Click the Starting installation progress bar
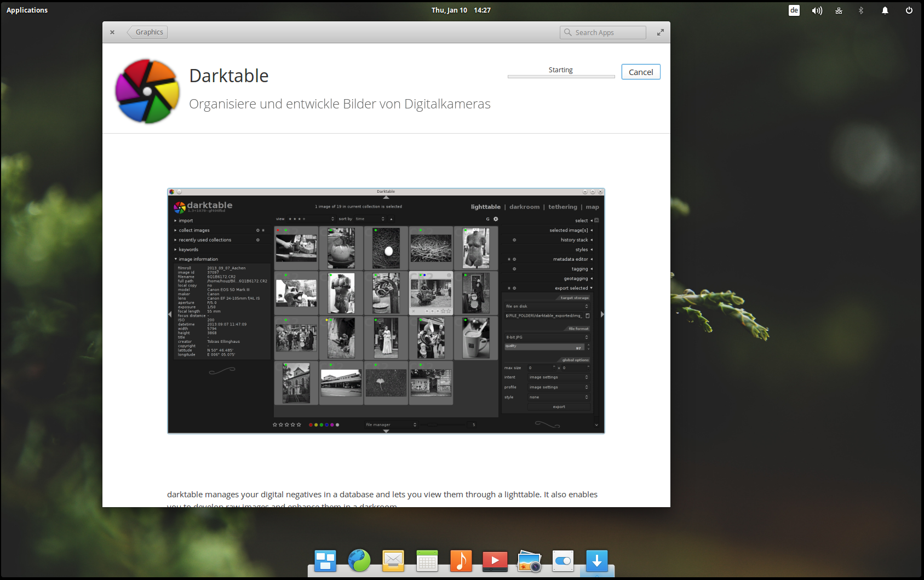 pos(561,77)
